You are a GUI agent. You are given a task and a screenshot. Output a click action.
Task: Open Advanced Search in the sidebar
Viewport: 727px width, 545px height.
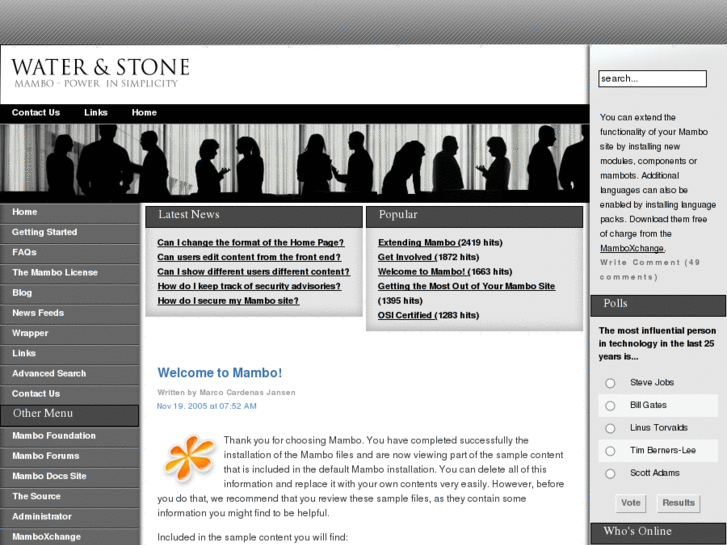70,374
